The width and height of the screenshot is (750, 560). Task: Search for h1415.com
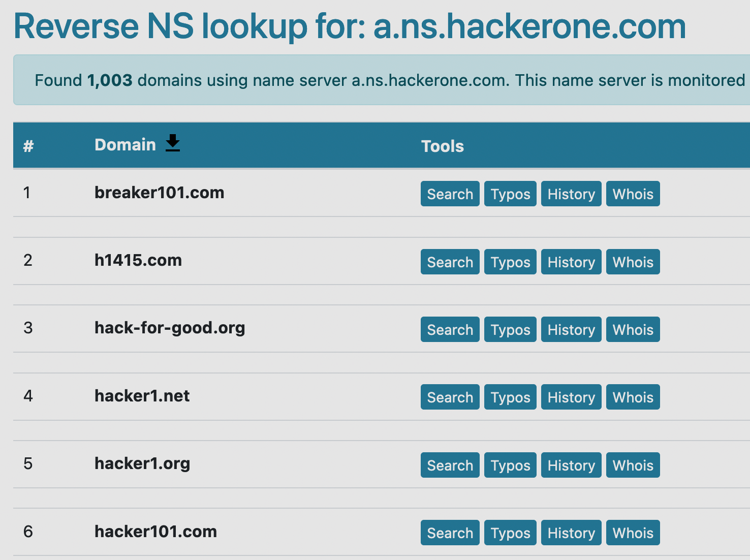point(450,262)
